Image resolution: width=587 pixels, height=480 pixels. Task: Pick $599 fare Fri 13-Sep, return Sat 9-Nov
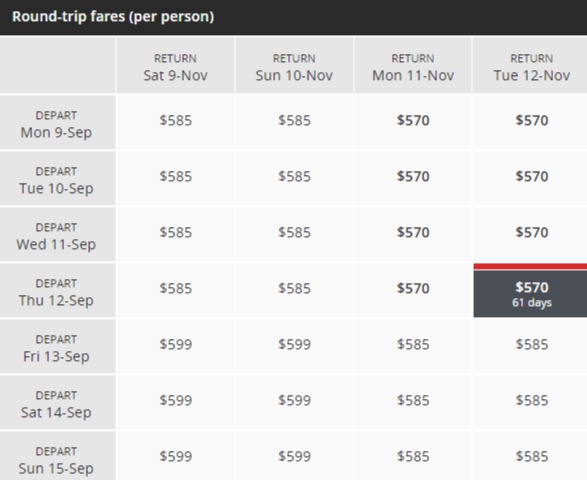[176, 344]
